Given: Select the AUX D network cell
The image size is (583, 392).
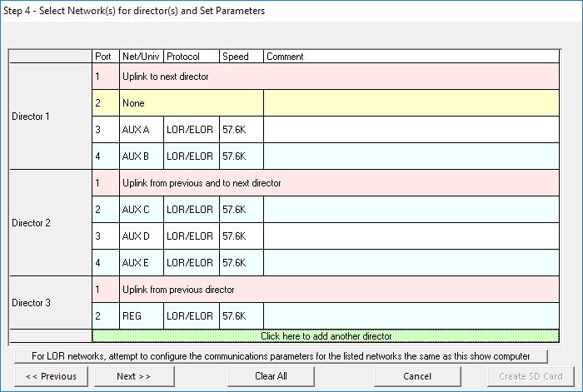Looking at the screenshot, I should point(141,236).
